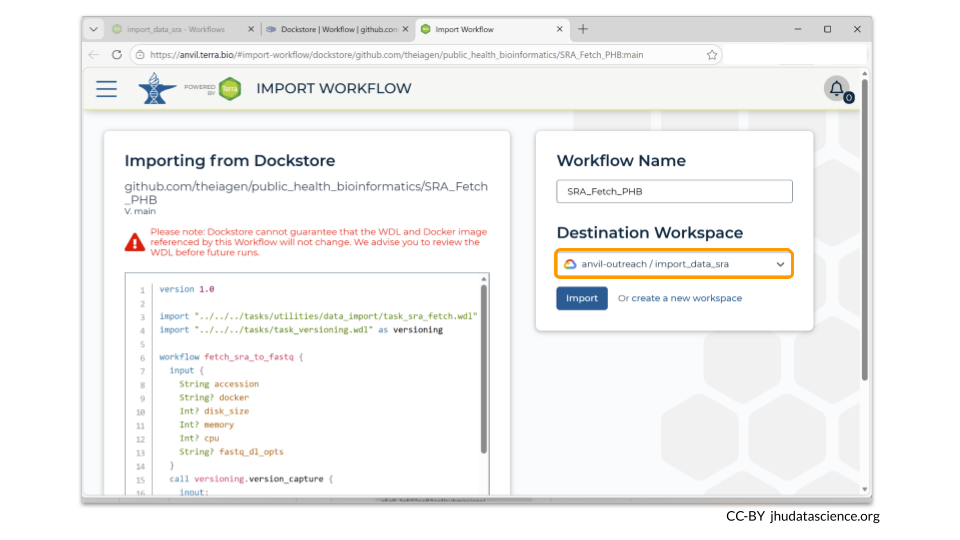The height and width of the screenshot is (540, 960).
Task: Click the 'IMPORT WORKFLOW' page title
Action: [x=334, y=88]
